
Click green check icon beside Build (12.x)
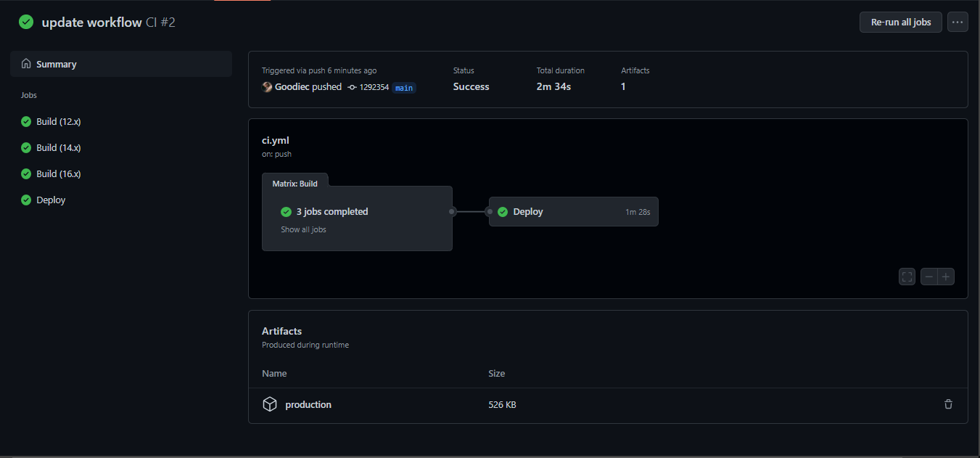pos(26,121)
